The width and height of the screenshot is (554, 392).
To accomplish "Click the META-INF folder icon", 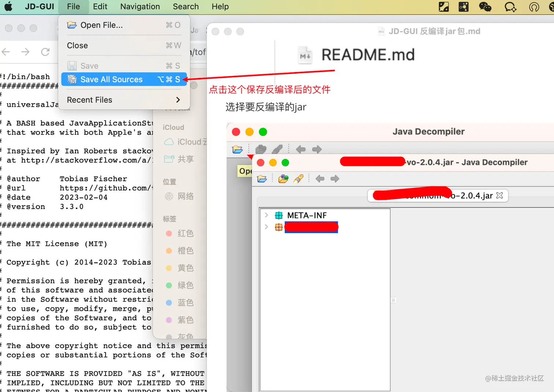I will 279,215.
